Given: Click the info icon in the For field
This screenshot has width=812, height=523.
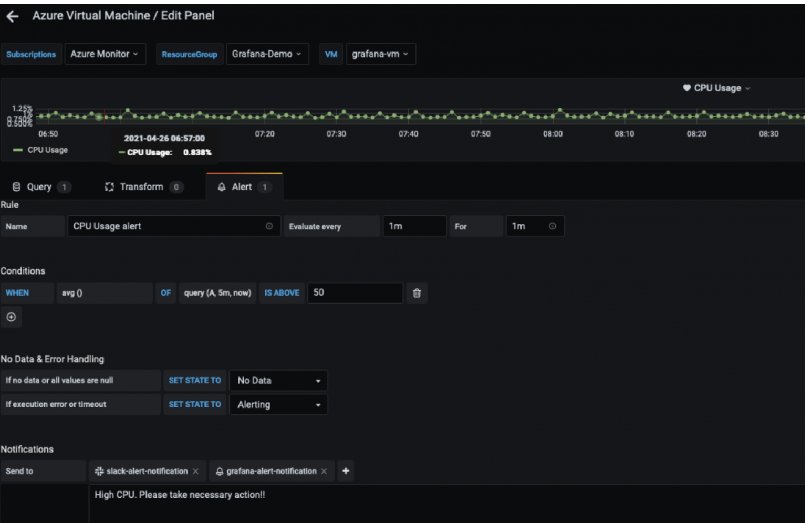Looking at the screenshot, I should (x=553, y=226).
